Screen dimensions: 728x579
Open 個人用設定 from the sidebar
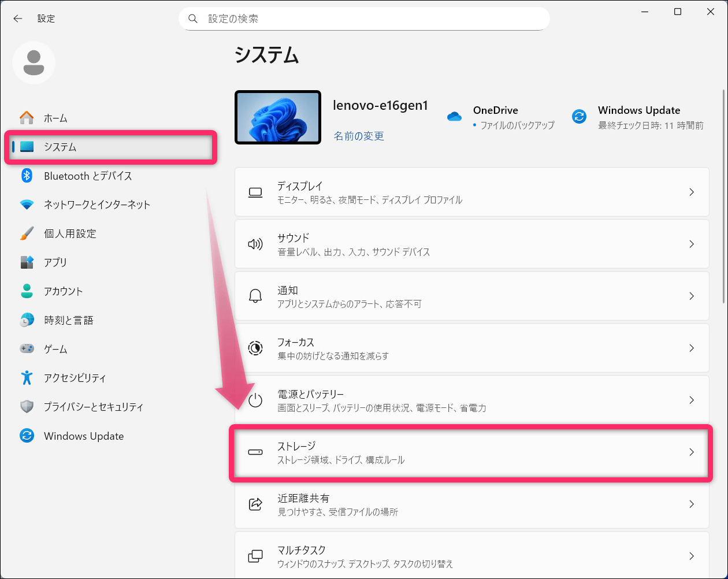70,233
